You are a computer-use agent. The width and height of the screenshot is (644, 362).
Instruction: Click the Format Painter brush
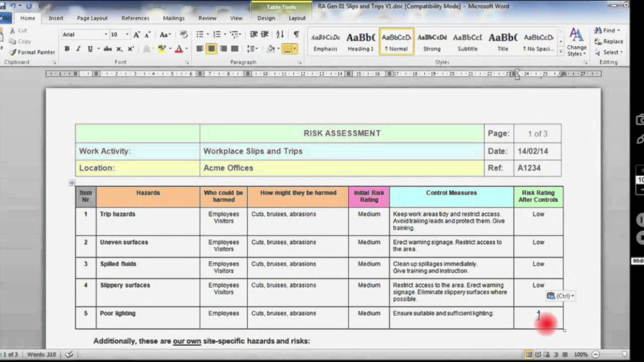pos(32,52)
